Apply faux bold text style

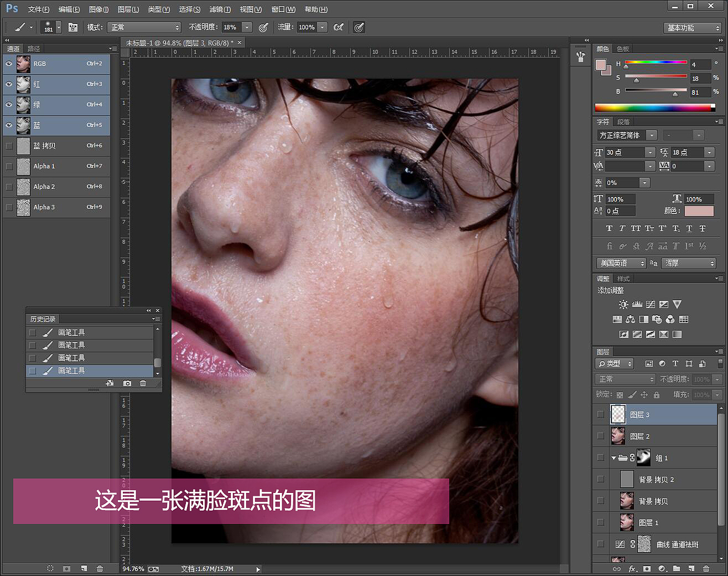point(609,228)
